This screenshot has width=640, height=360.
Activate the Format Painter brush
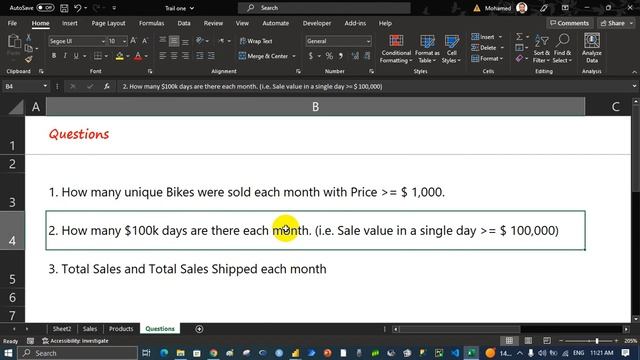[x=29, y=60]
